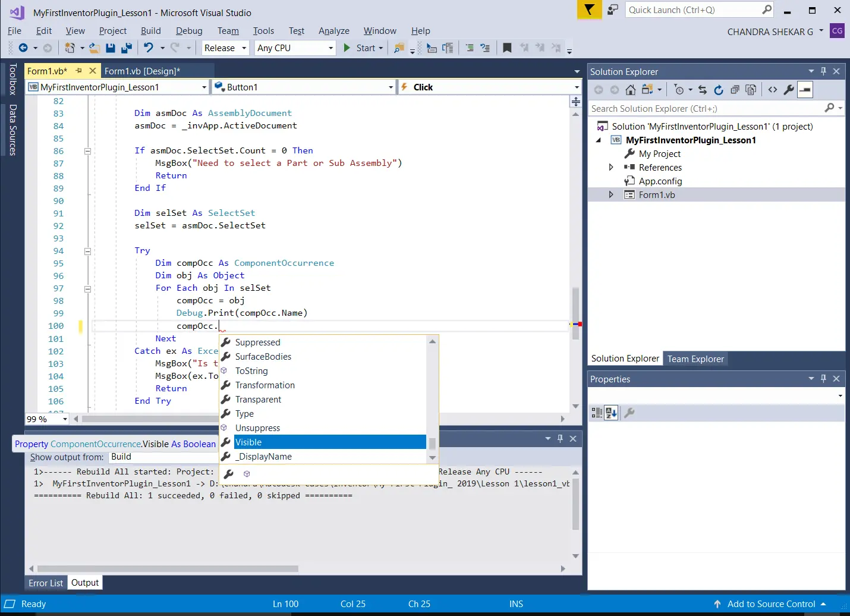
Task: Click the Pending Changes Filter clock icon
Action: tap(679, 90)
